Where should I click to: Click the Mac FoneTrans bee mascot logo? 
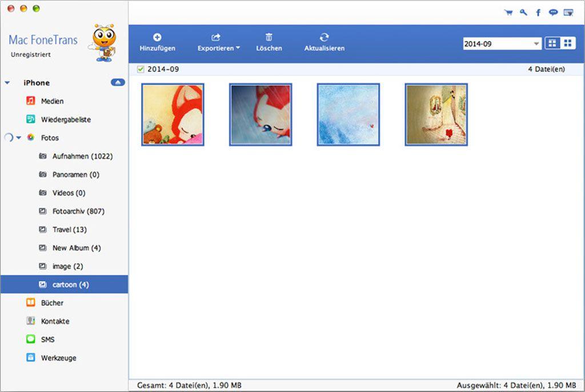point(103,42)
